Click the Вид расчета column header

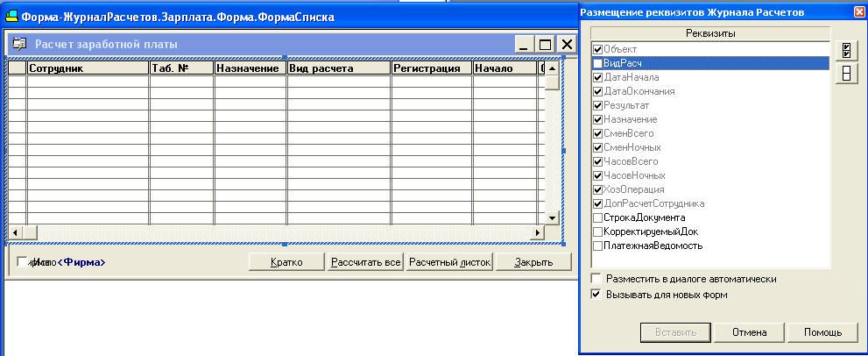click(x=339, y=68)
